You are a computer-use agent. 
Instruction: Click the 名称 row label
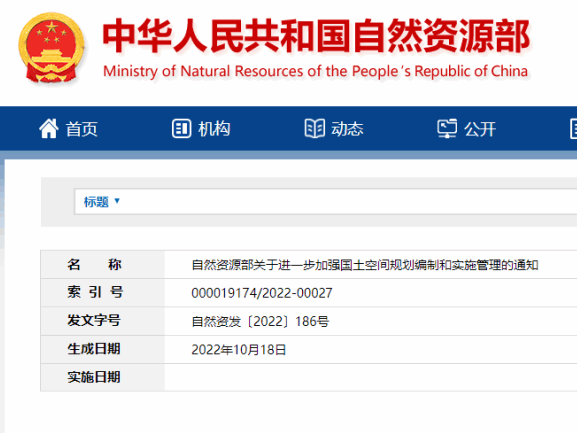pyautogui.click(x=94, y=265)
